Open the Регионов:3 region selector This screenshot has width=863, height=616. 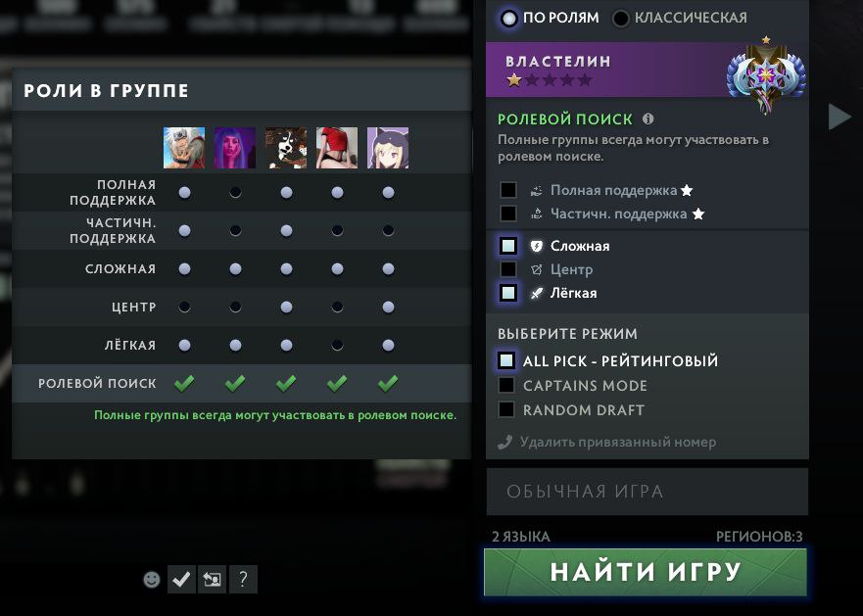759,537
